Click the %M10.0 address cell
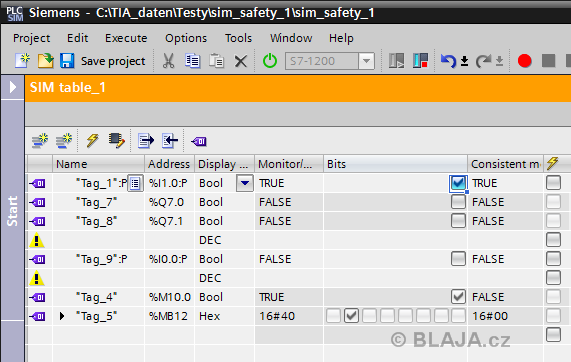Screen dimensions: 571x362 tap(169, 297)
